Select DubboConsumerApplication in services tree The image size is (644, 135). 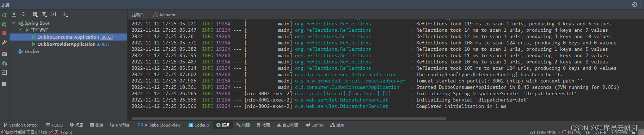click(x=68, y=37)
